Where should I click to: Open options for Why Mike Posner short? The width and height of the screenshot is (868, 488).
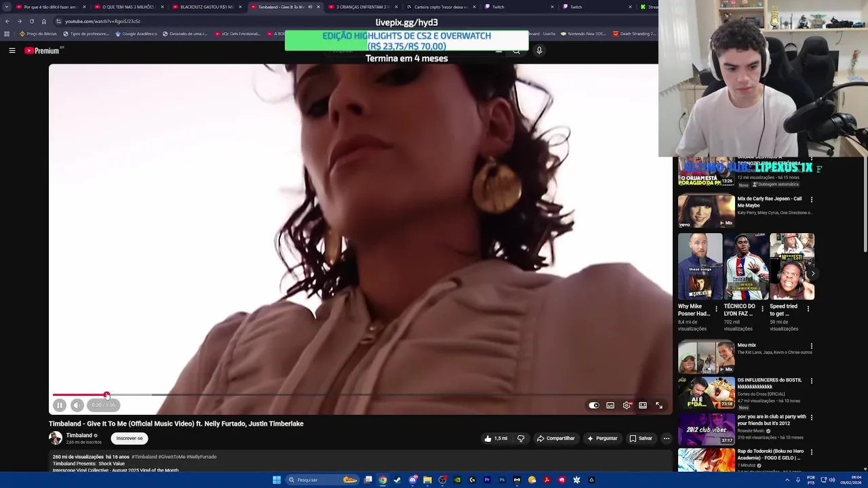click(716, 309)
